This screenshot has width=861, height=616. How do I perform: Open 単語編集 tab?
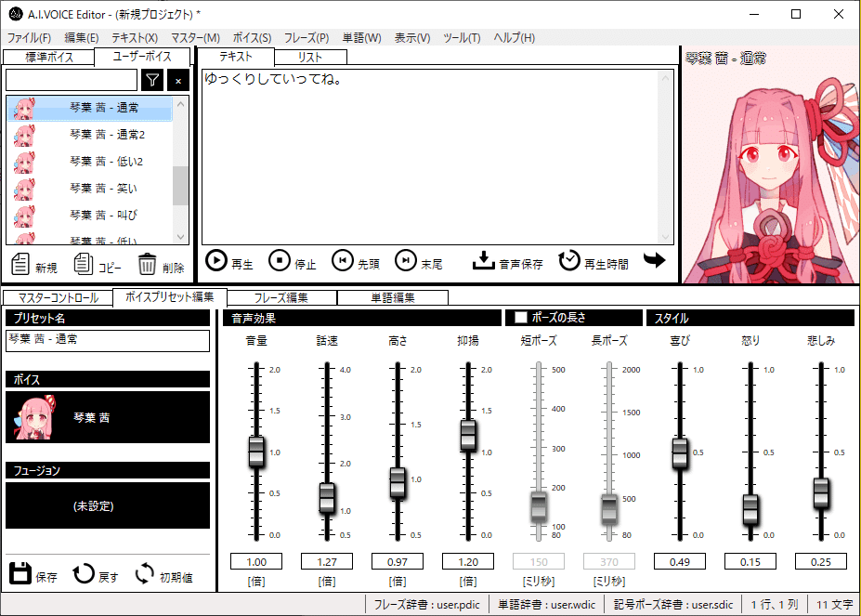click(393, 298)
